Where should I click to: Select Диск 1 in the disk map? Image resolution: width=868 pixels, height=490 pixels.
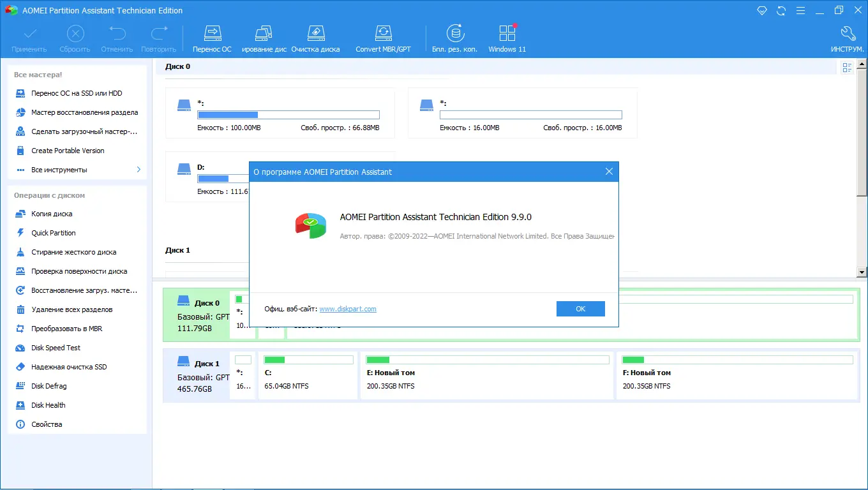[197, 375]
